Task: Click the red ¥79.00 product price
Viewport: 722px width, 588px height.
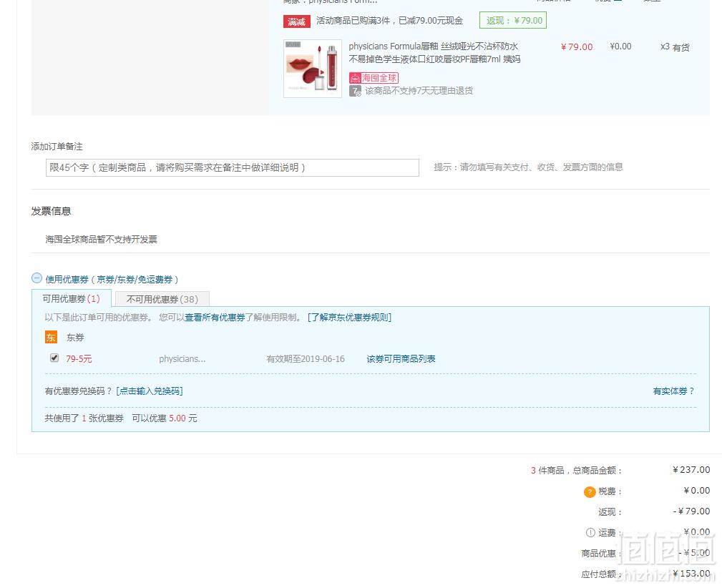Action: click(x=577, y=47)
